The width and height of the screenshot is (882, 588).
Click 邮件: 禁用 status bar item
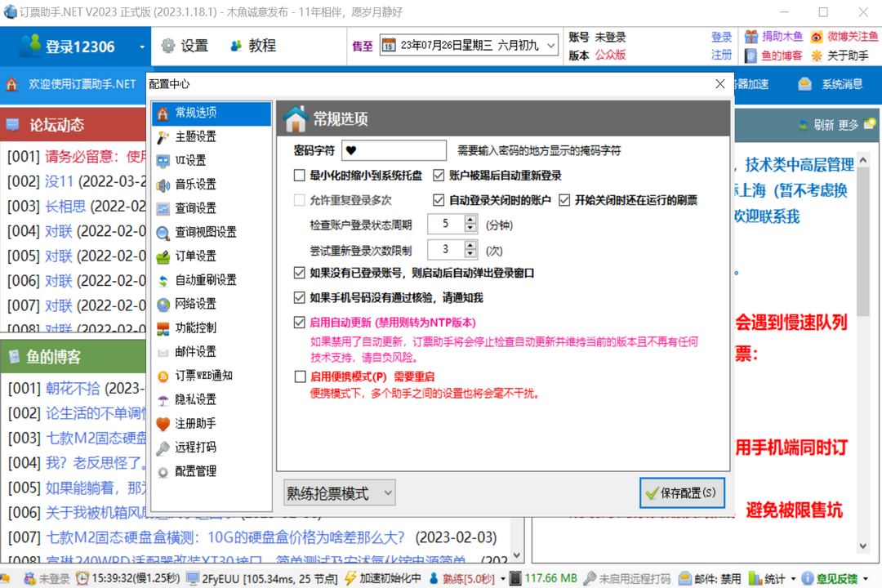[x=710, y=578]
